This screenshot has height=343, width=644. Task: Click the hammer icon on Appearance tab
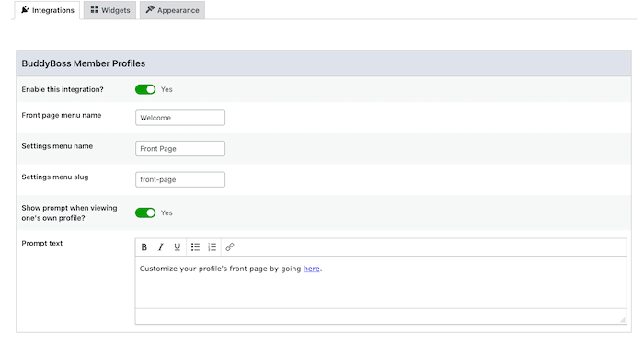(150, 9)
